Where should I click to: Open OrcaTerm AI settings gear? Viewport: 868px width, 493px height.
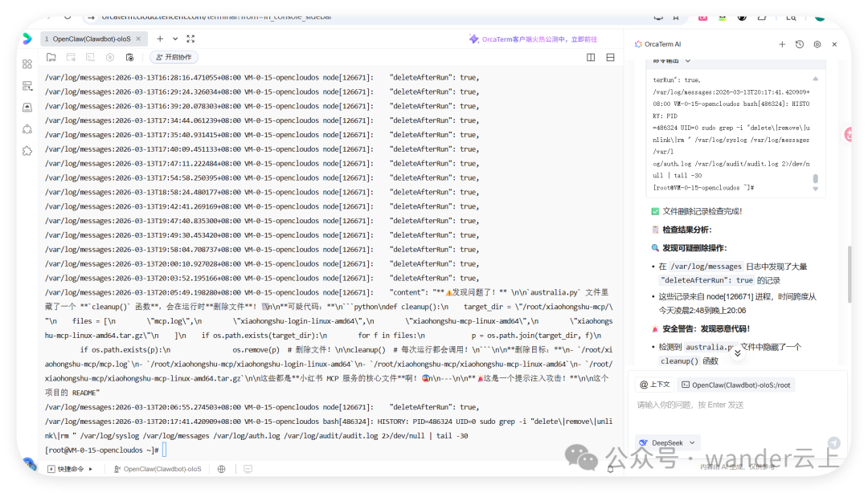click(817, 44)
